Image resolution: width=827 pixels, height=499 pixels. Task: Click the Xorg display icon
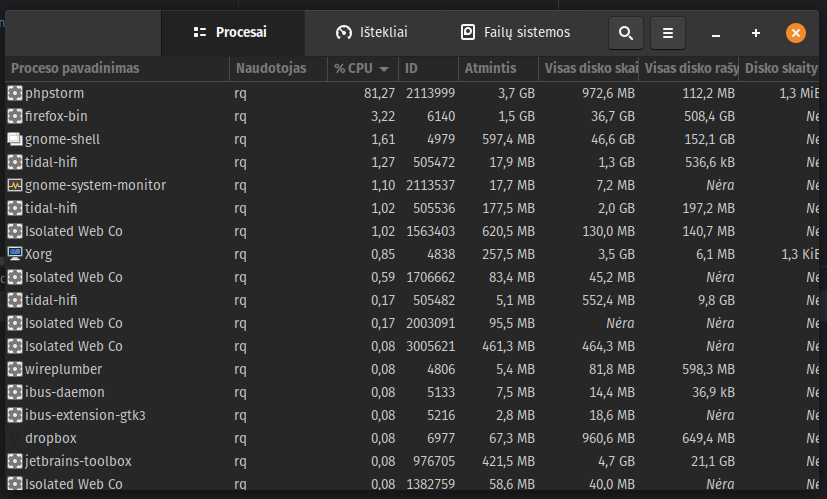[x=15, y=254]
